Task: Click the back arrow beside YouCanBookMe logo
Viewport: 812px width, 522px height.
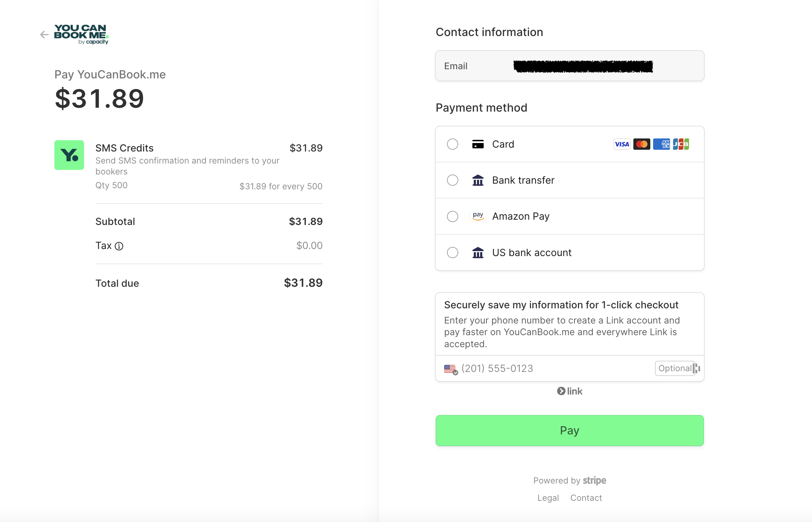Action: [x=44, y=35]
